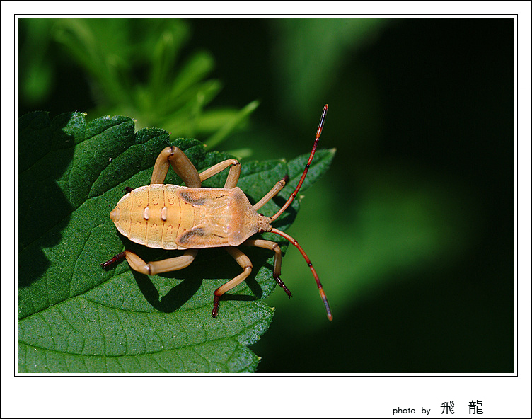This screenshot has width=532, height=419.
Task: Click the tip of the upper antenna
Action: 325,108
